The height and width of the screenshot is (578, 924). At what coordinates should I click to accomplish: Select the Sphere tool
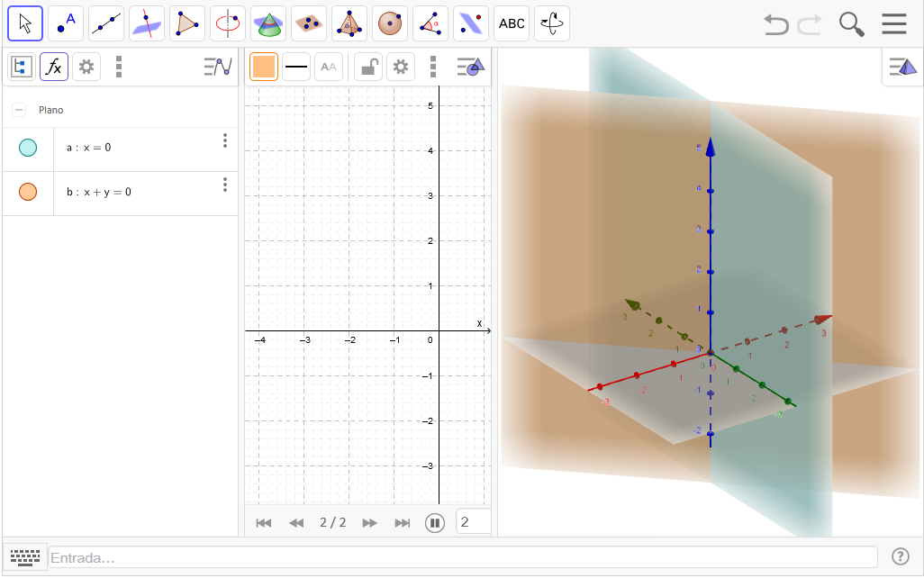[390, 23]
